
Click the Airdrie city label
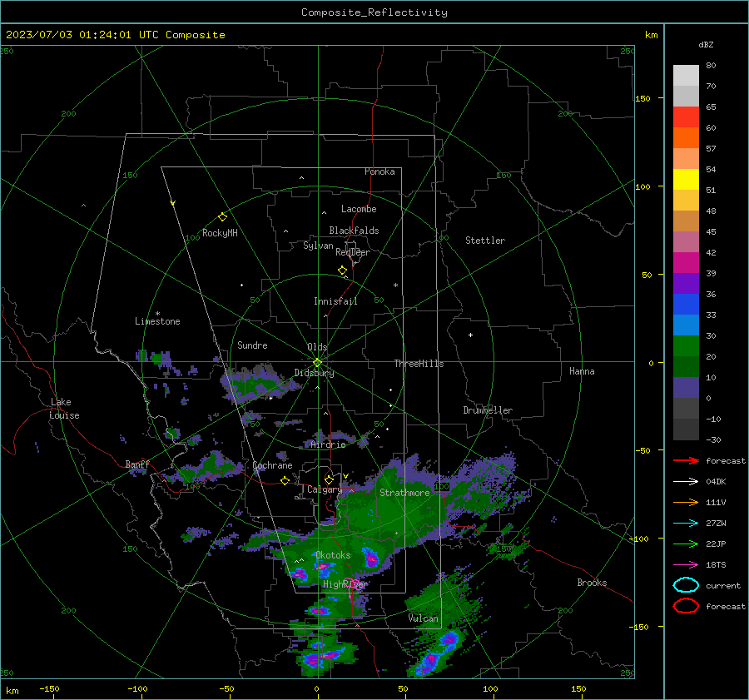coord(328,444)
